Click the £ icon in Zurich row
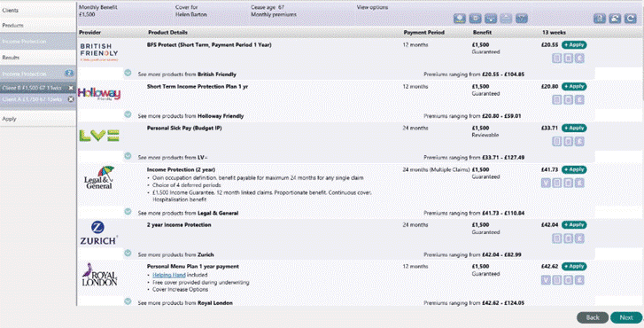Screen dimensions: 644x328 click(579, 238)
